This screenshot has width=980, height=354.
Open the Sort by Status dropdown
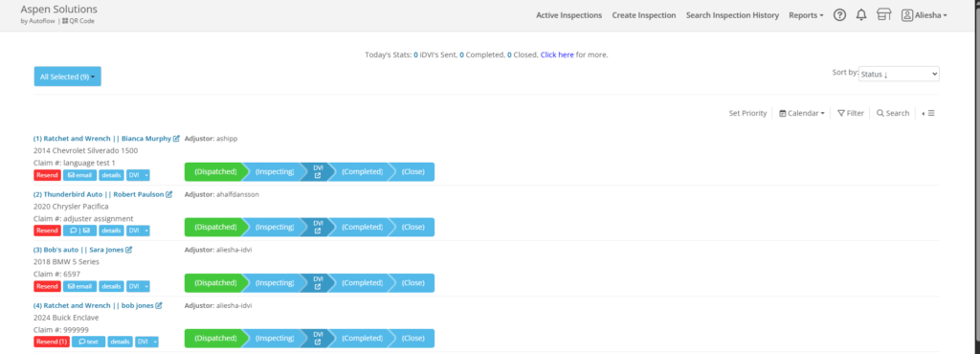click(x=899, y=74)
